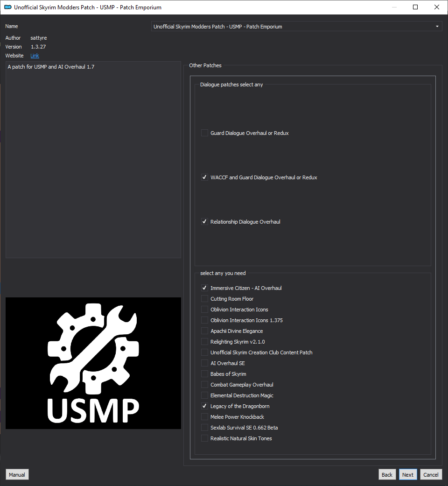Check Sexlab Survival SE 0.662 Beta
Screen dimensions: 448x486
(204, 428)
